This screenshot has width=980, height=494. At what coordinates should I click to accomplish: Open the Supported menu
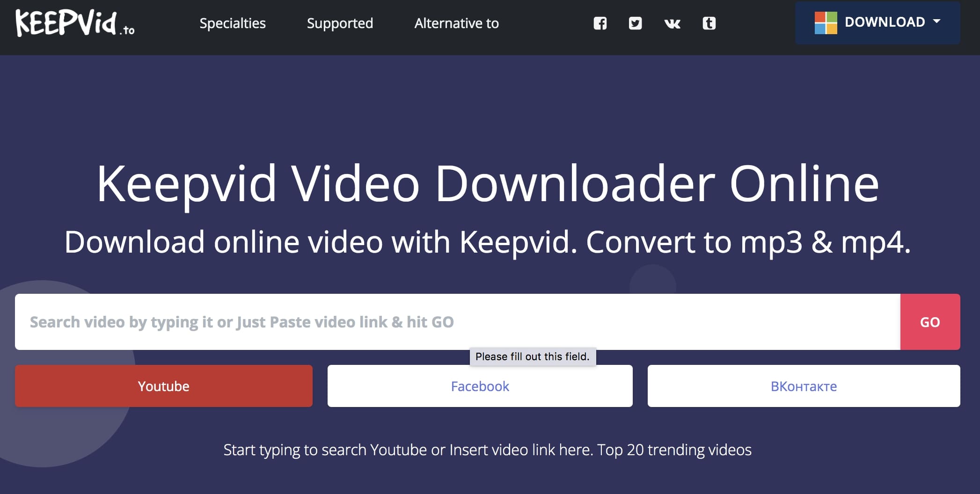click(340, 23)
